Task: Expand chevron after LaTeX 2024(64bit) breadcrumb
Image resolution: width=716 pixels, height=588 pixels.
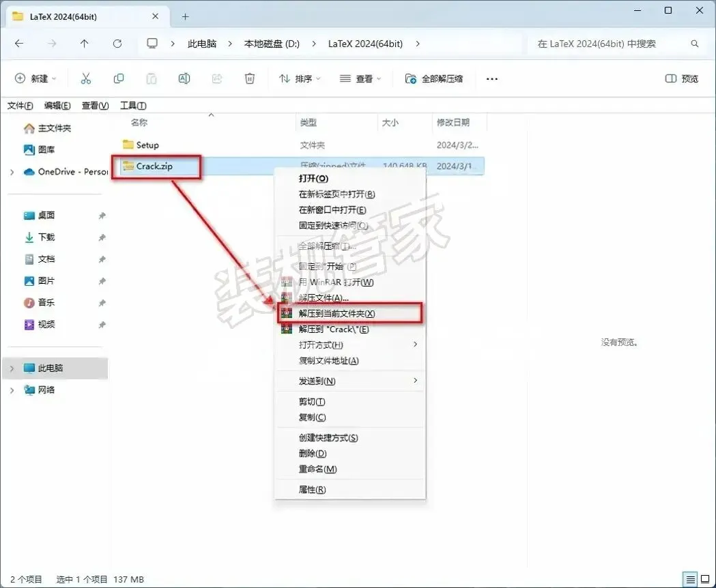Action: point(418,44)
